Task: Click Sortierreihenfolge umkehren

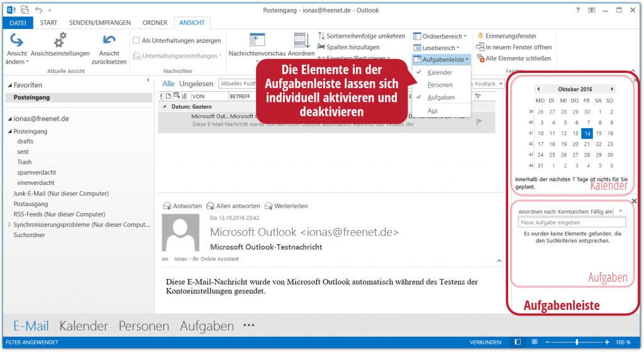Action: 362,36
